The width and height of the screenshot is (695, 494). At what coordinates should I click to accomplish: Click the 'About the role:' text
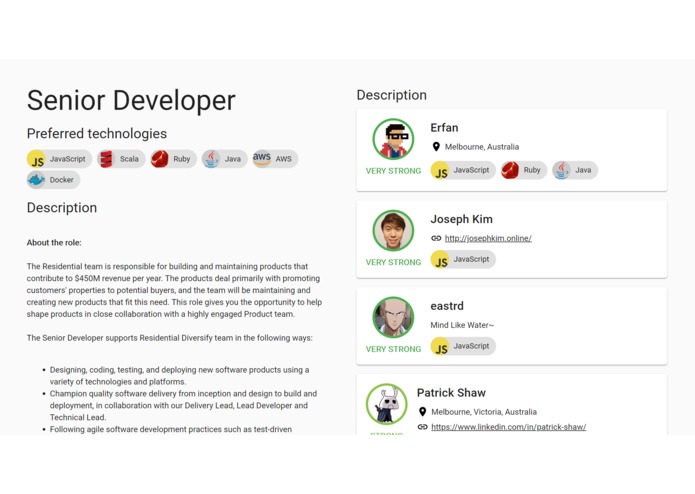[x=54, y=243]
